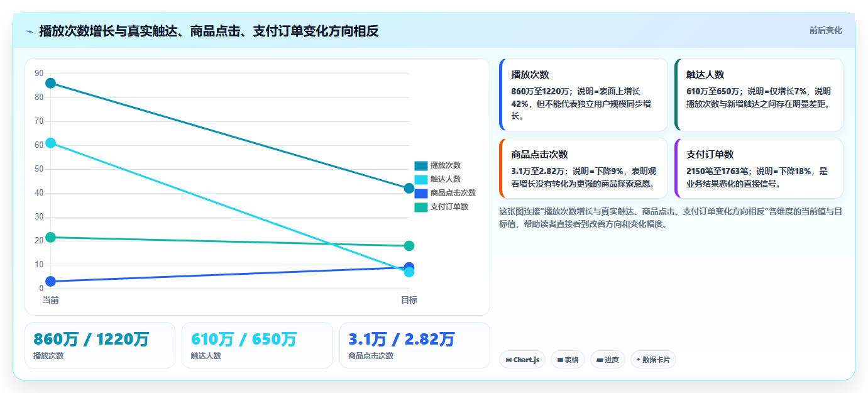
Task: Open the 商品点击次数 description card
Action: pyautogui.click(x=583, y=168)
